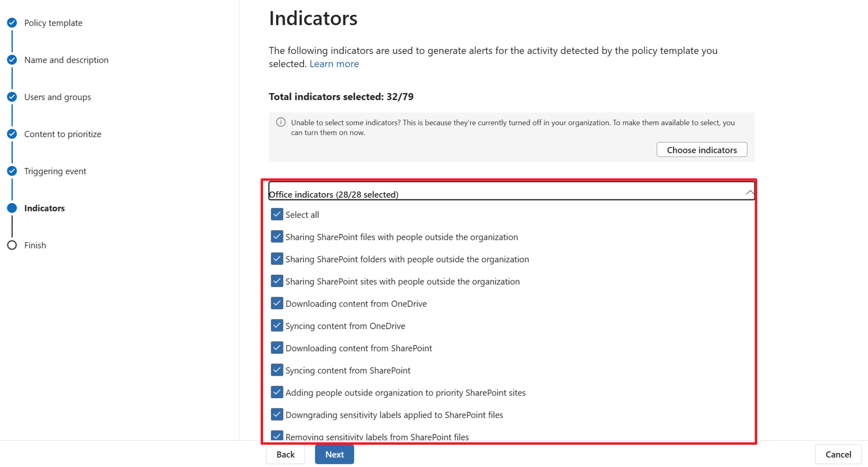Uncheck Sharing SharePoint files with people outside
The image size is (868, 467).
pos(276,236)
